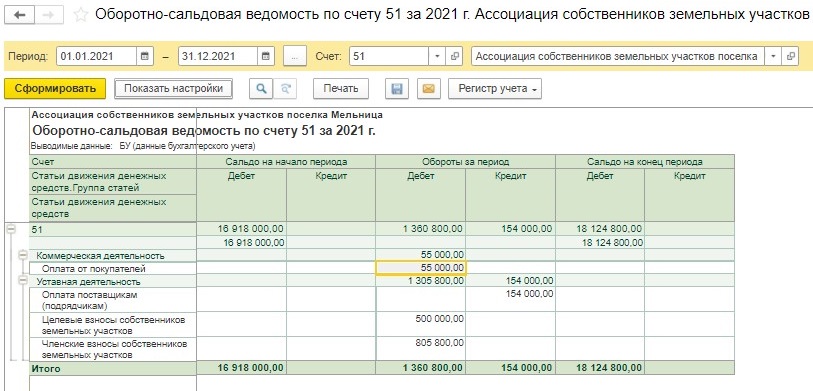Click find next icon

285,89
